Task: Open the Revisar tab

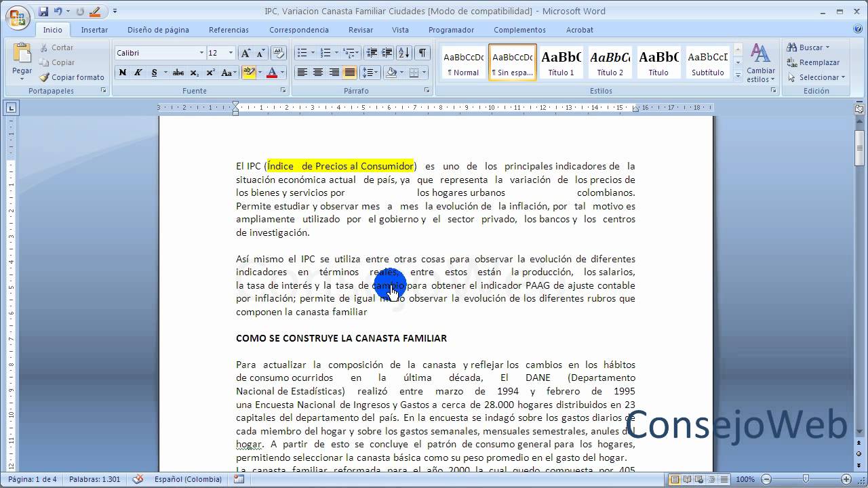Action: click(x=361, y=30)
